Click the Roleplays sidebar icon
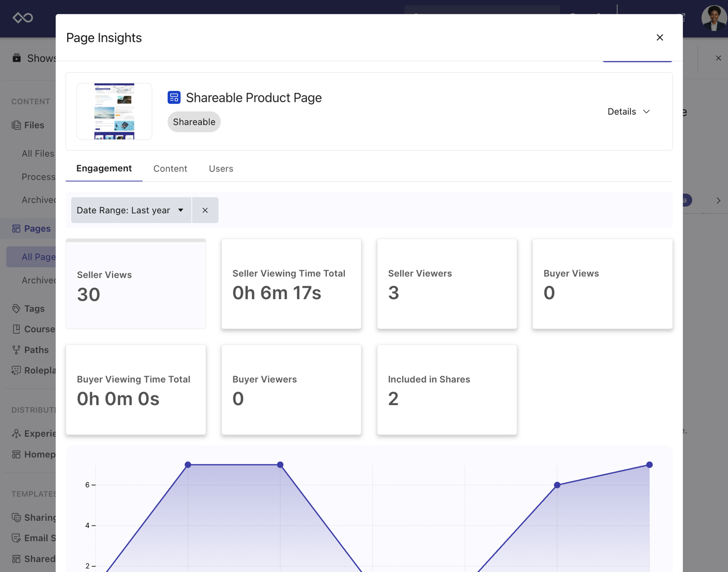 (x=15, y=370)
